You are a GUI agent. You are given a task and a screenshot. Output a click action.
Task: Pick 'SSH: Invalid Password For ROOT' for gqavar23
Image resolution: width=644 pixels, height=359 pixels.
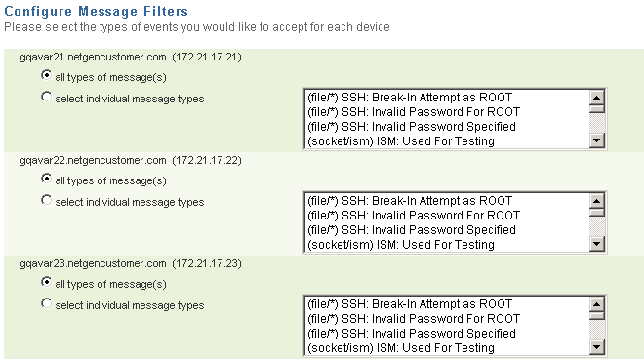(x=447, y=319)
